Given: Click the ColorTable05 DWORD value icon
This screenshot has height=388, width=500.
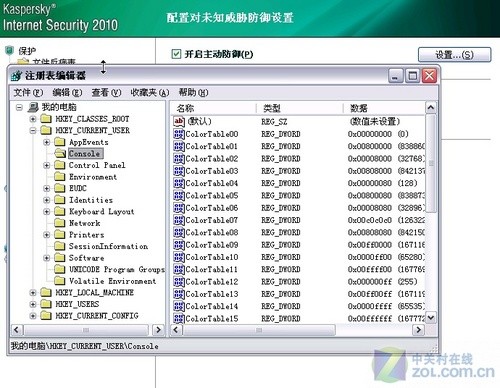Looking at the screenshot, I should pos(179,196).
